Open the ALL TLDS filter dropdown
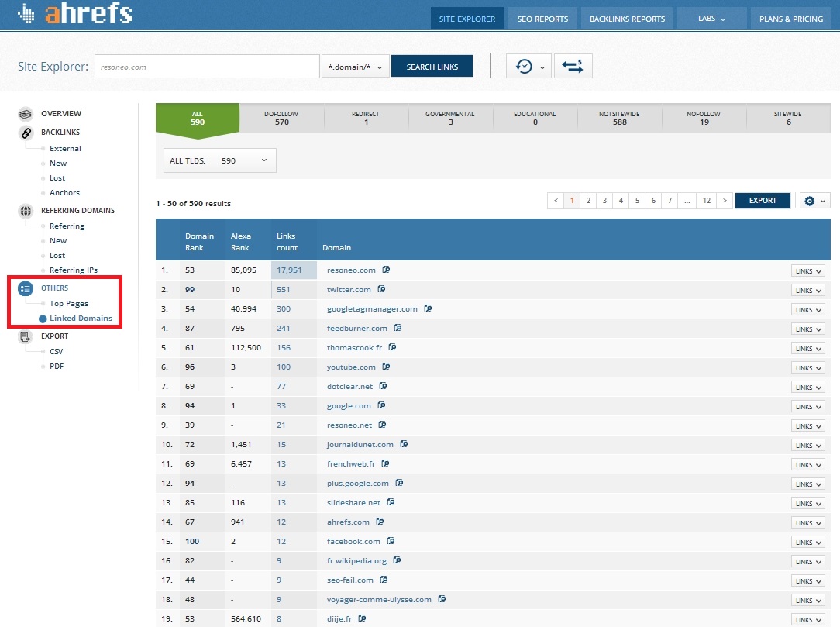This screenshot has width=840, height=627. tap(219, 160)
